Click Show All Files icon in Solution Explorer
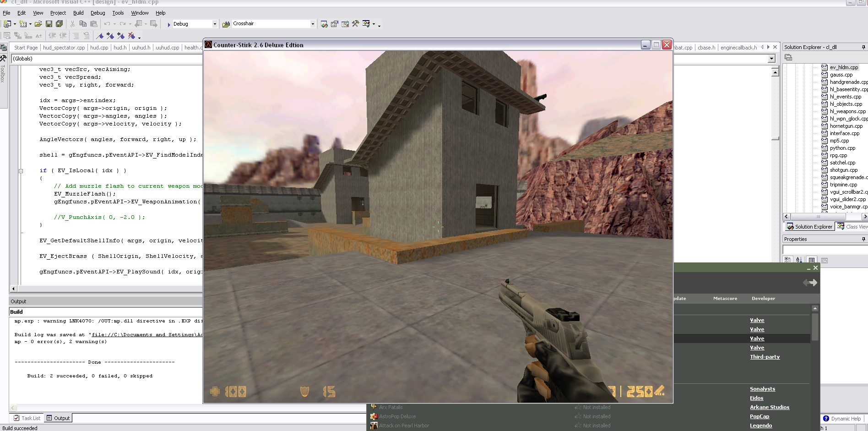 point(788,58)
